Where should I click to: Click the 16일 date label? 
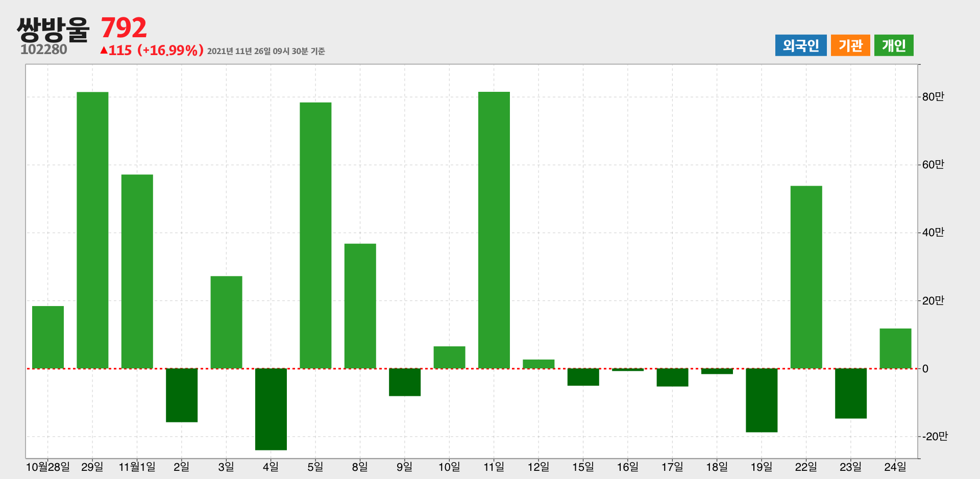[x=628, y=467]
